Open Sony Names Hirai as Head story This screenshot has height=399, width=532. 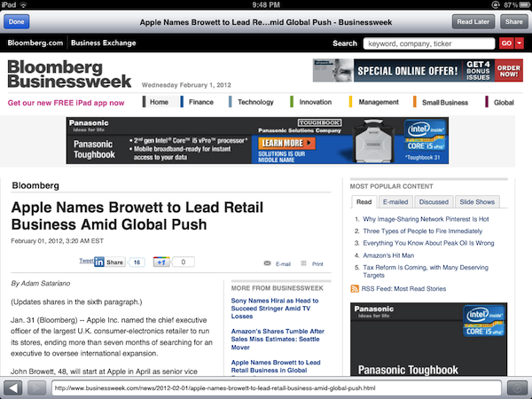click(x=275, y=309)
